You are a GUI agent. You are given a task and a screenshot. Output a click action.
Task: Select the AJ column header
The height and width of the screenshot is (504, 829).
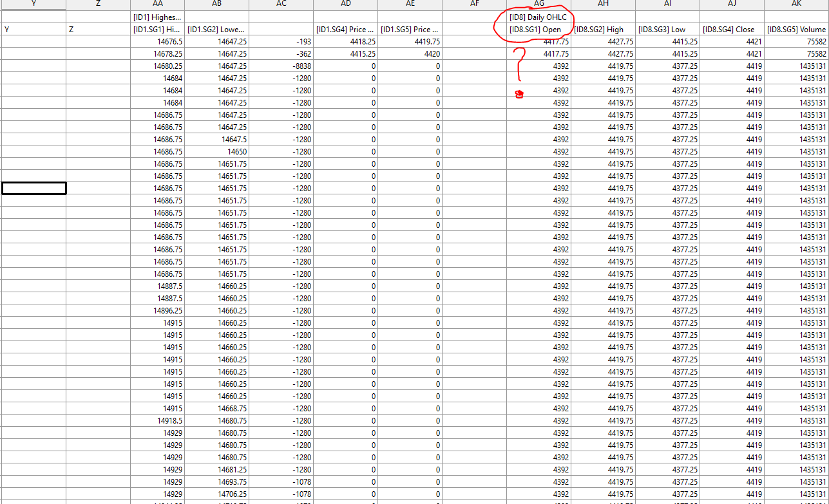click(732, 5)
